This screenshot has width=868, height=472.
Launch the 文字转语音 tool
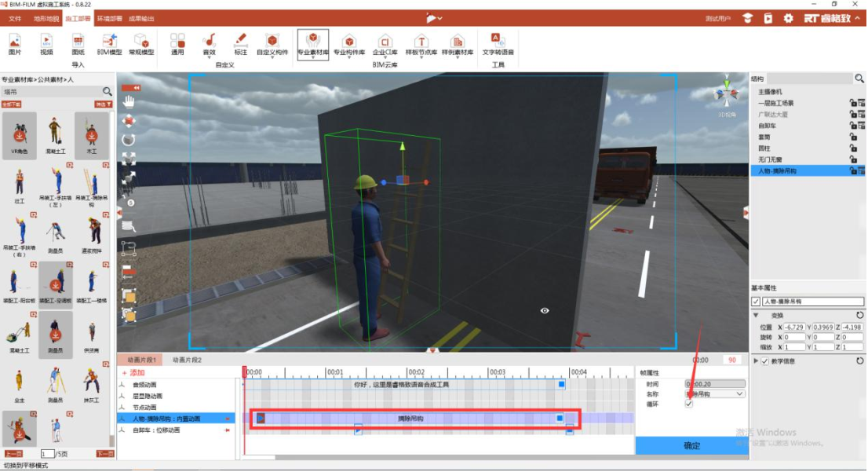(x=498, y=44)
